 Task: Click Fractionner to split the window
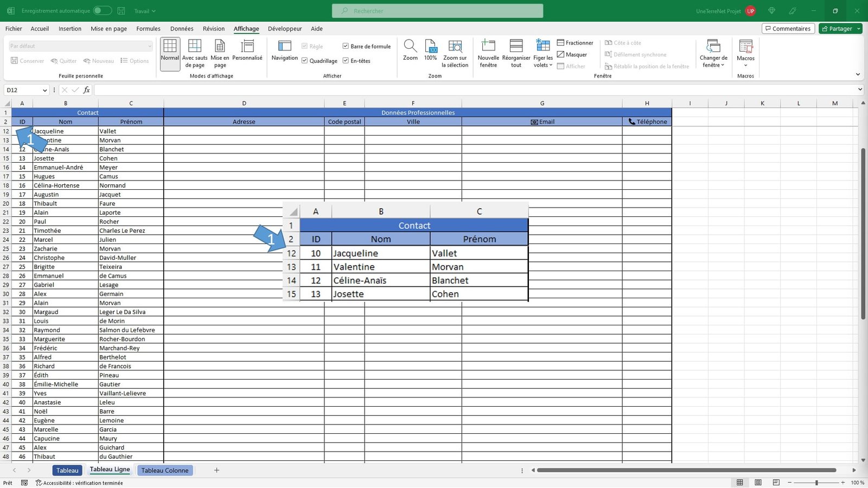575,42
